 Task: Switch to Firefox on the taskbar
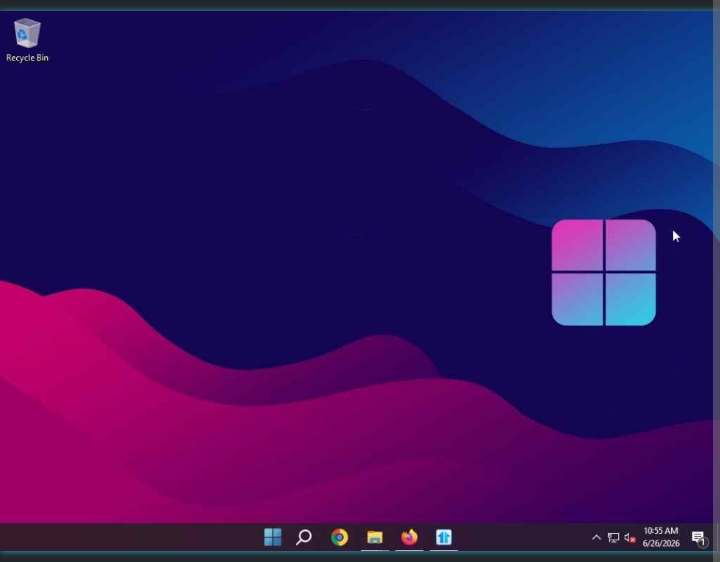click(x=409, y=537)
